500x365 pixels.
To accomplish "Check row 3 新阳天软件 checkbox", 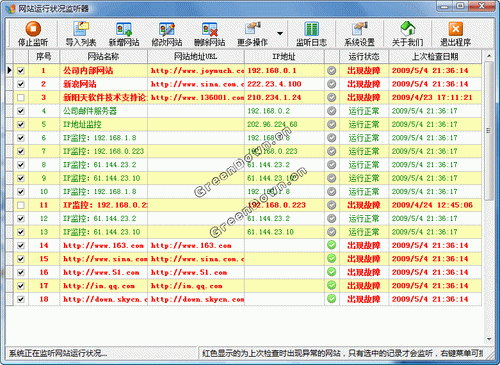I will coord(21,98).
